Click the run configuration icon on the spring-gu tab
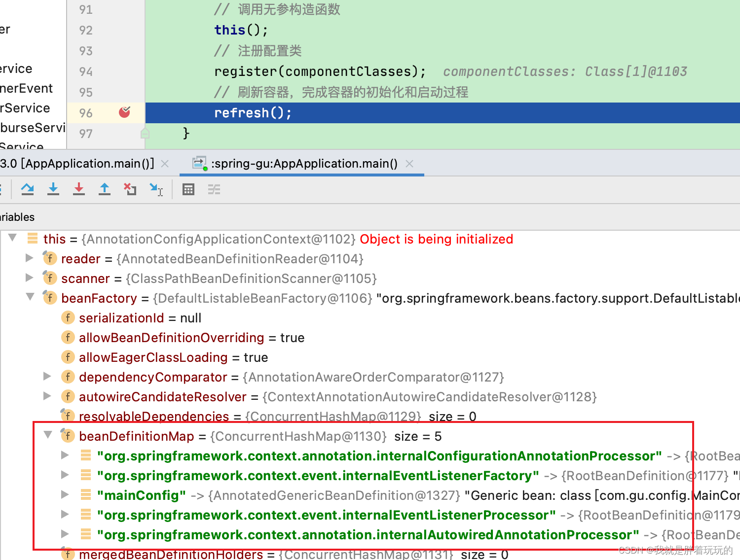Image resolution: width=740 pixels, height=560 pixels. click(x=199, y=164)
